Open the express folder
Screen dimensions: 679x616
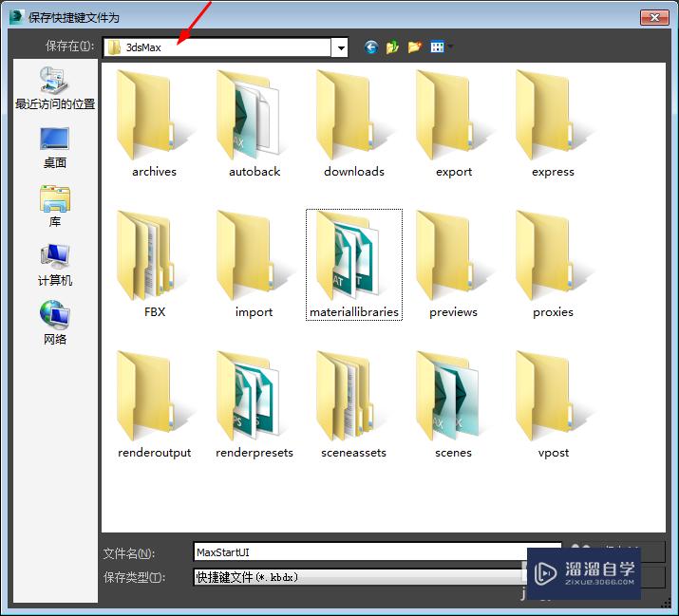[553, 124]
